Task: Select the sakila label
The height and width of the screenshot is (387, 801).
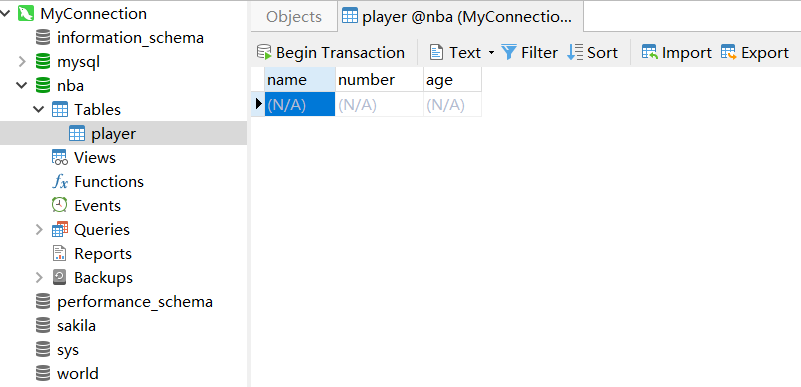Action: tap(77, 326)
